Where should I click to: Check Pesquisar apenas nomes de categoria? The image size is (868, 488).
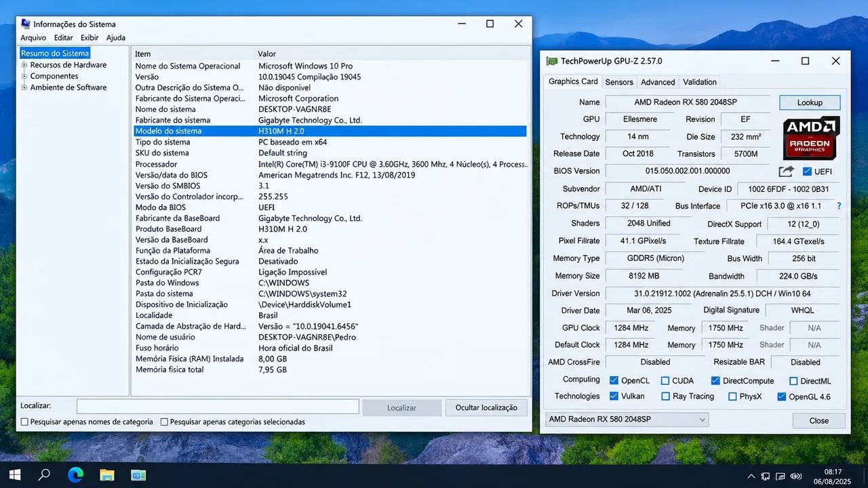pos(25,422)
